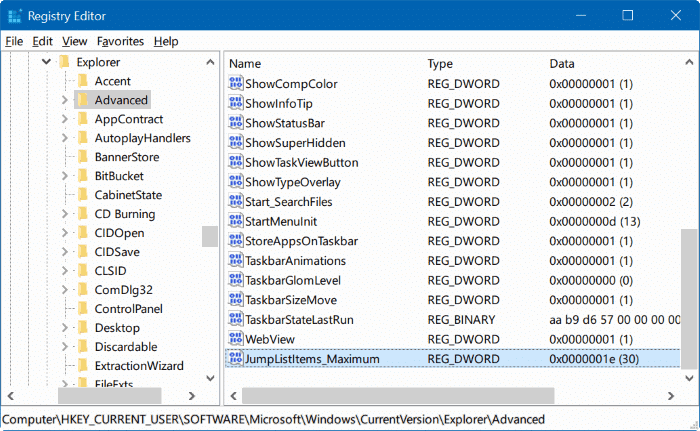Expand the Advanced key
This screenshot has width=700, height=431.
(x=65, y=100)
